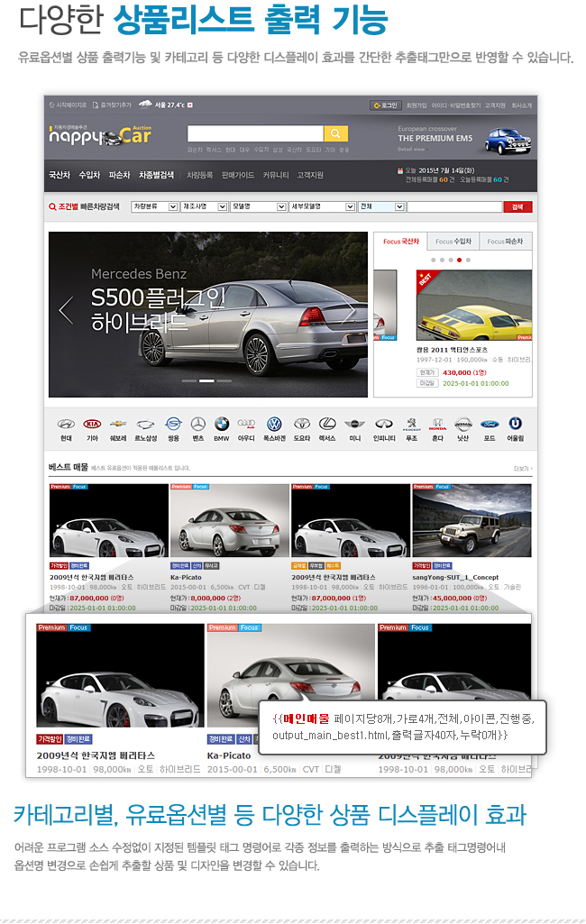Open the sangYong-SUT_1_Concept jeep thumbnail
The width and height of the screenshot is (586, 924).
coord(472,520)
